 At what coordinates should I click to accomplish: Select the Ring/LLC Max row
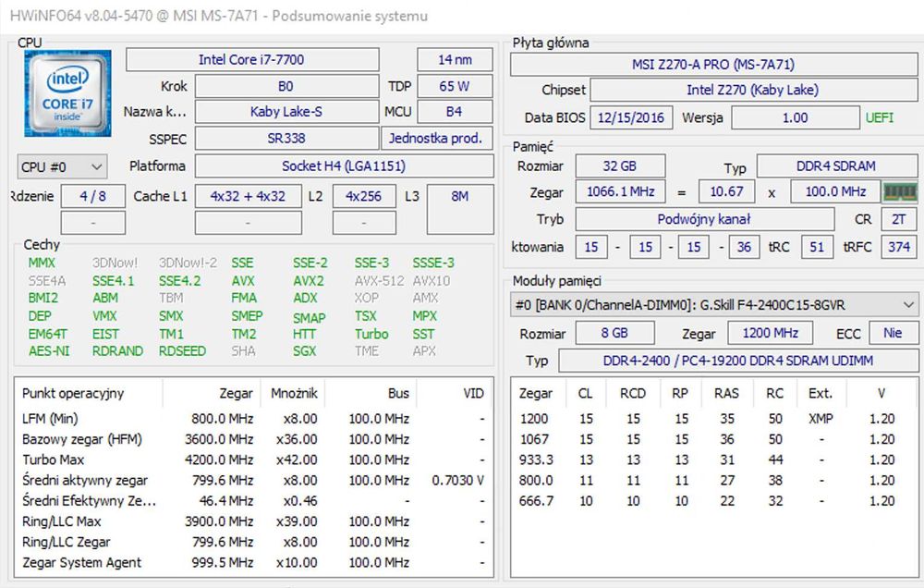[x=253, y=522]
